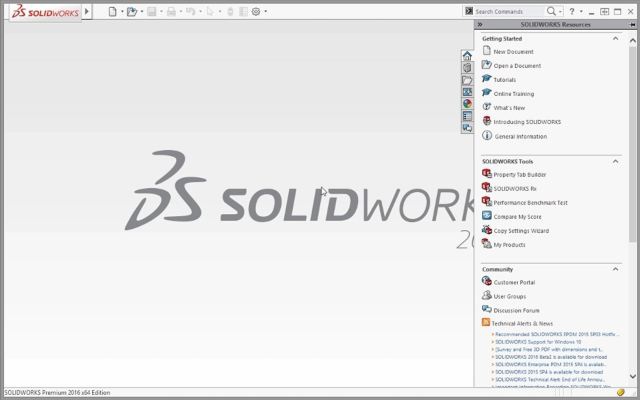Click the magnifier search icon
Screen dimensions: 640x400
click(551, 11)
